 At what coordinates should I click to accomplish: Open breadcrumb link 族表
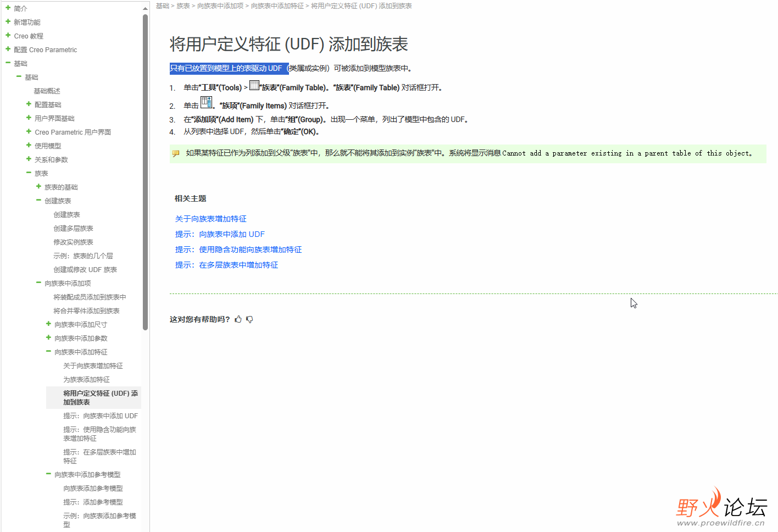coord(183,6)
